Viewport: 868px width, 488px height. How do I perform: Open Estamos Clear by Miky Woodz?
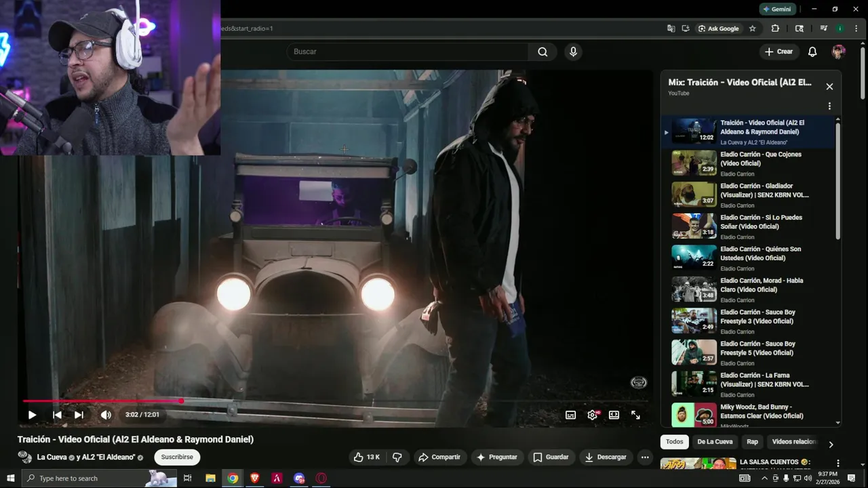pos(749,415)
